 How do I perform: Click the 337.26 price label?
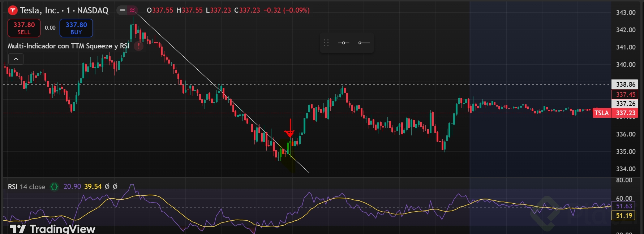click(x=625, y=104)
